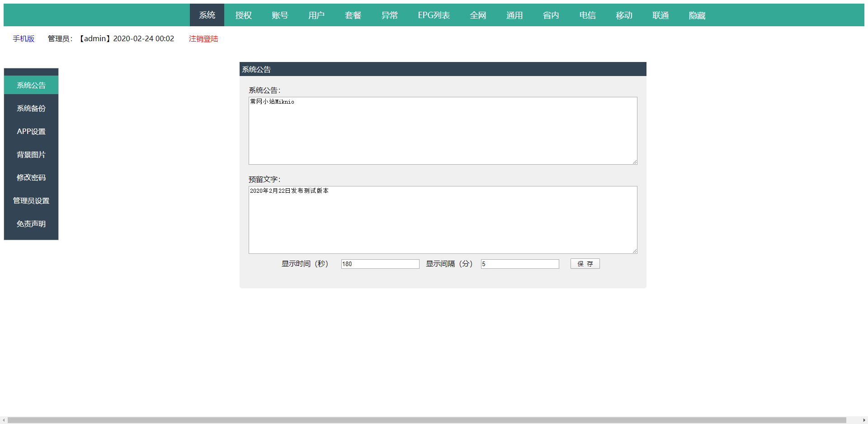The image size is (868, 424).
Task: Switch to the 账号 tab
Action: 280,15
